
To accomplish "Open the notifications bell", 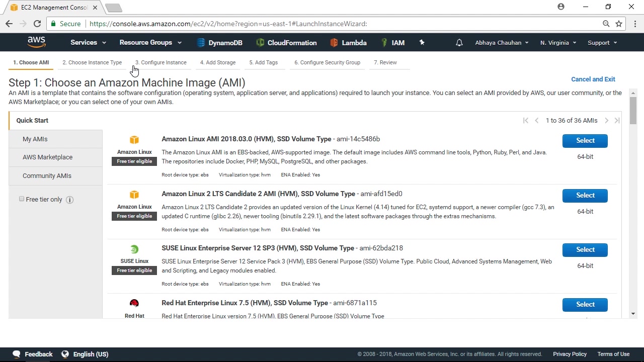I will [x=459, y=43].
